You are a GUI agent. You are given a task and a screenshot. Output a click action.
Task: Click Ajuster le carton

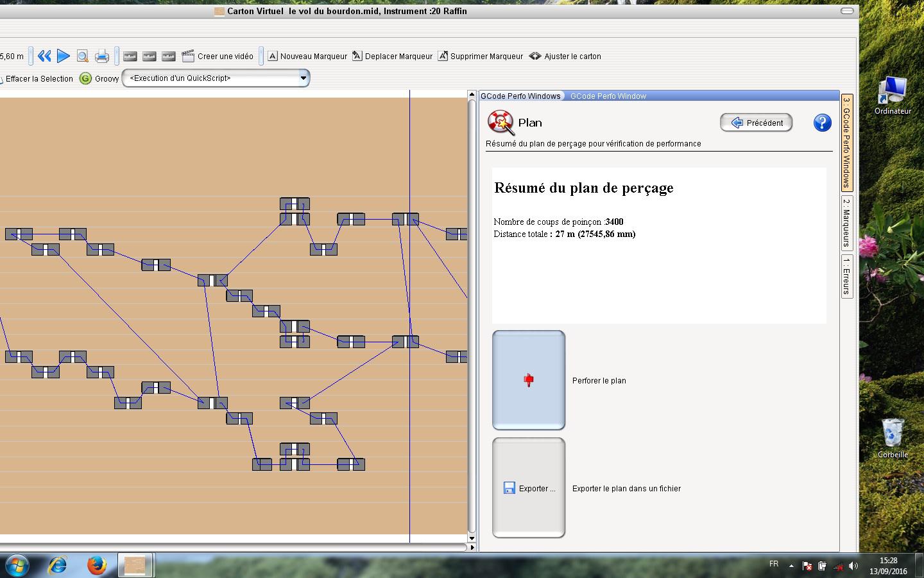click(565, 57)
